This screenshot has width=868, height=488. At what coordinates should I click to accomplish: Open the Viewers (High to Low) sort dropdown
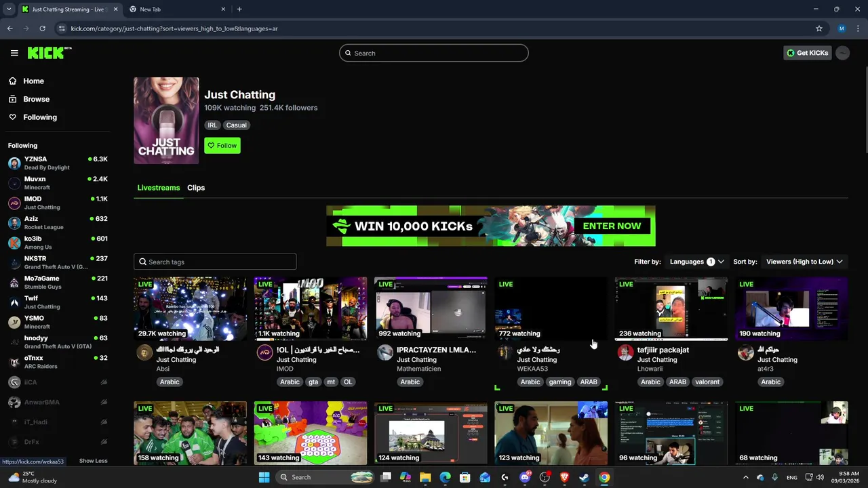pos(804,262)
